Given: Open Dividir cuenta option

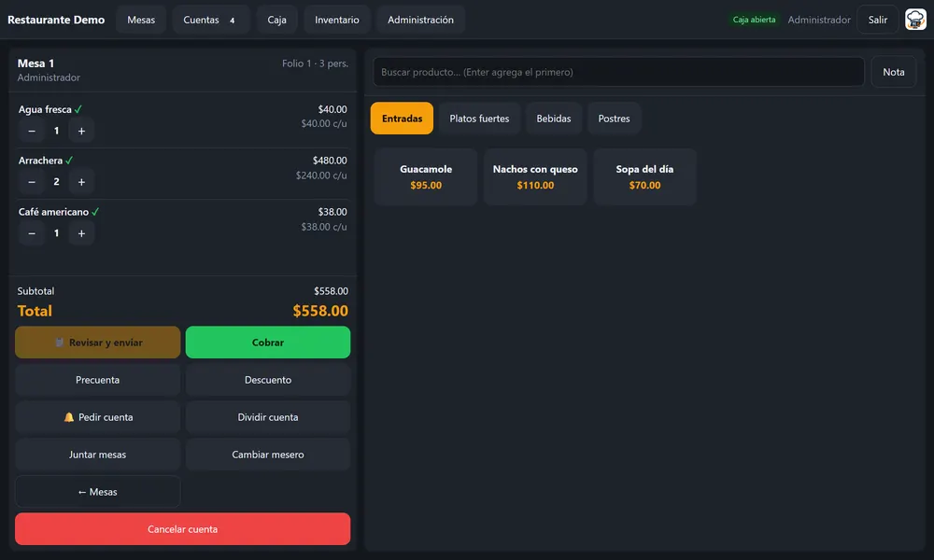Looking at the screenshot, I should (x=268, y=417).
